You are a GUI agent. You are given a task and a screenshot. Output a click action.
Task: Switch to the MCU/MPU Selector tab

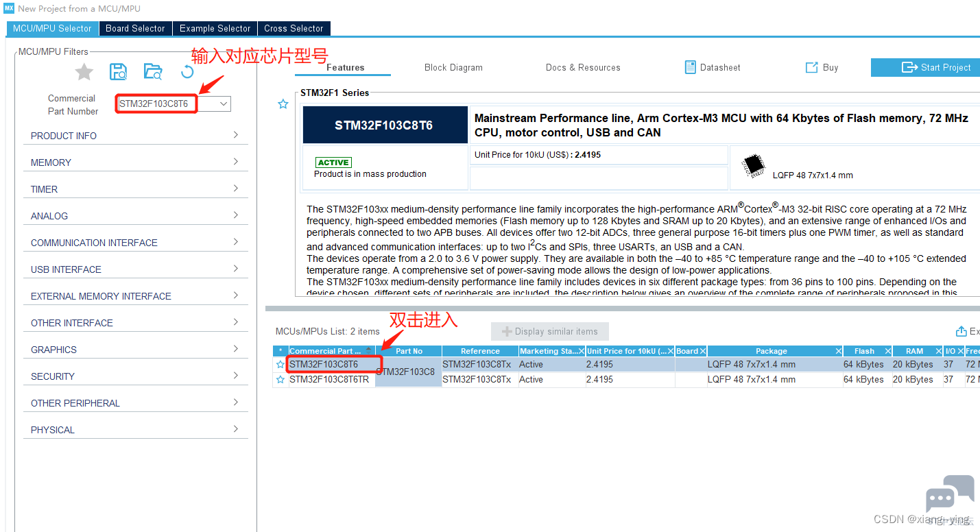[52, 28]
